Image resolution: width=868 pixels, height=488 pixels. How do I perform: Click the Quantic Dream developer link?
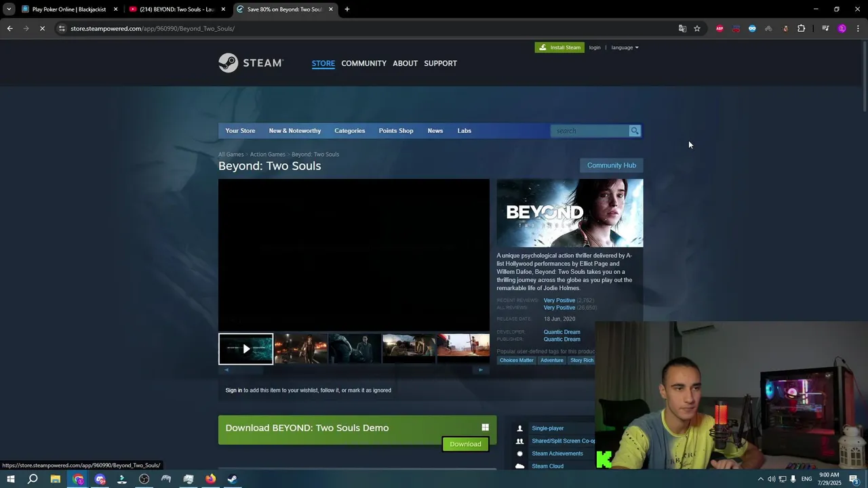561,332
